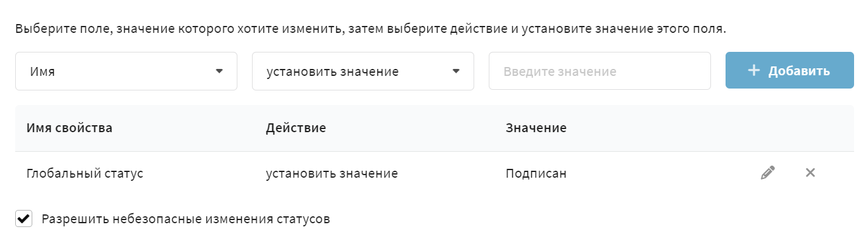Click the Значение column header
Image resolution: width=868 pixels, height=246 pixels.
[x=536, y=128]
